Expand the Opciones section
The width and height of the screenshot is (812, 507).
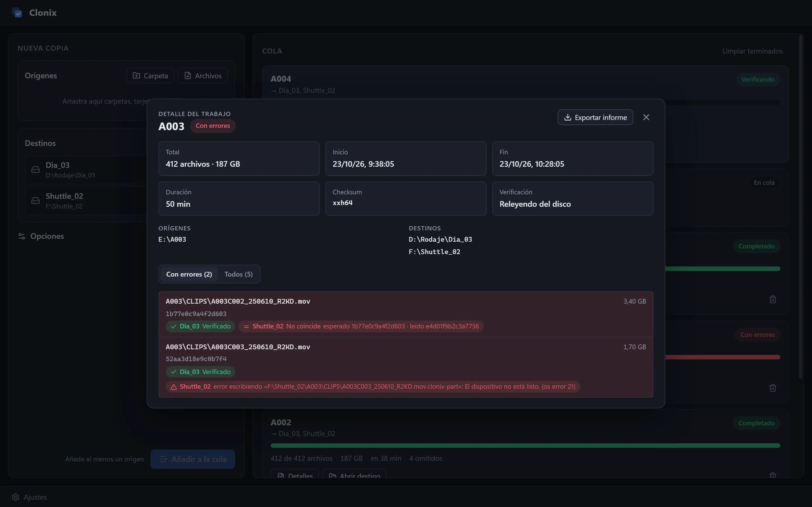(x=41, y=236)
